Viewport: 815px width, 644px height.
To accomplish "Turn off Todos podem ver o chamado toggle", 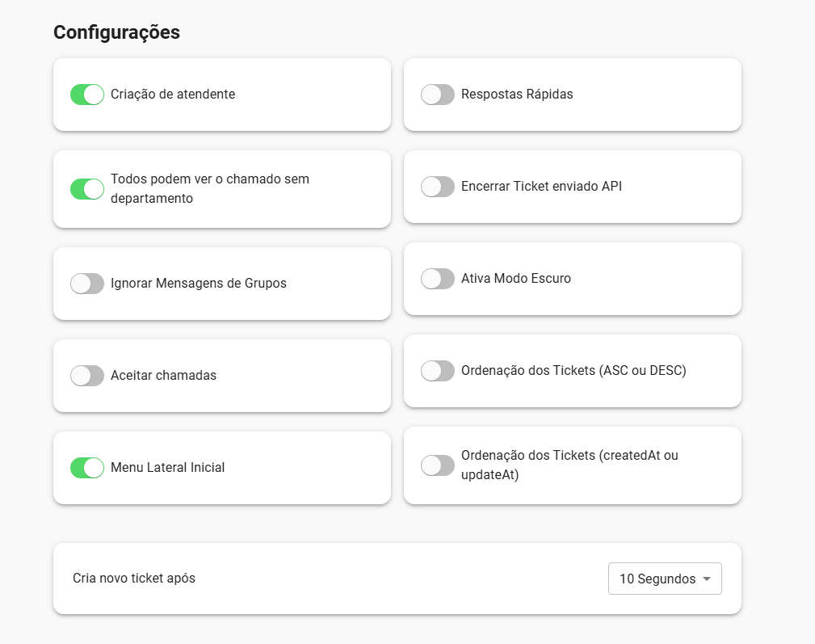I will (x=87, y=189).
